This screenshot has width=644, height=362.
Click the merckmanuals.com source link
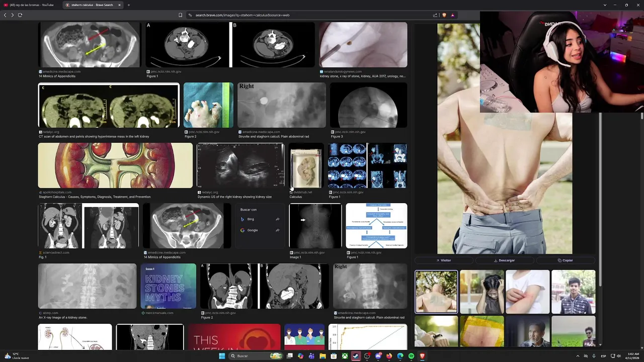pos(159,313)
